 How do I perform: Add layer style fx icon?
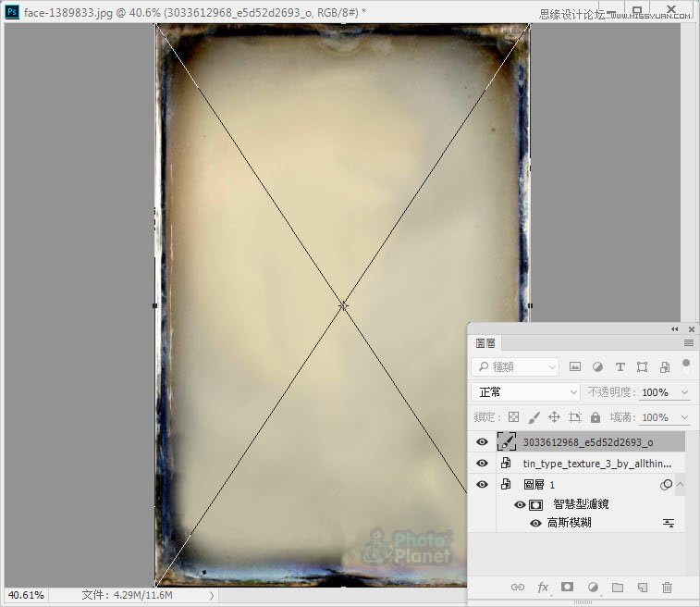pos(543,587)
